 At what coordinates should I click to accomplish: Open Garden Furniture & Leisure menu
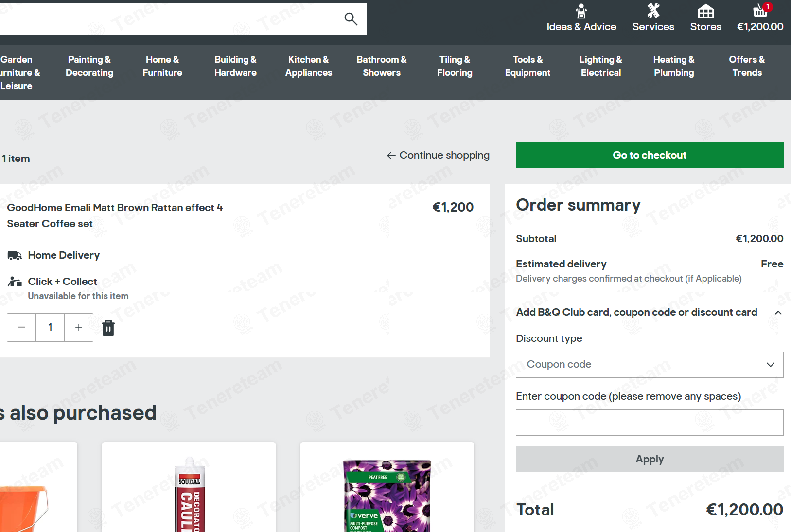19,72
